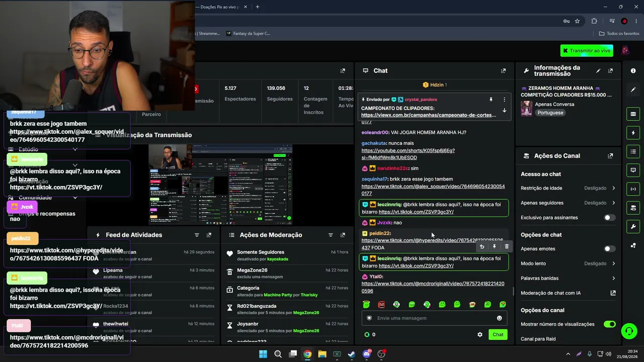Click crystal_pandora username in pinned message
The width and height of the screenshot is (644, 362).
click(421, 100)
